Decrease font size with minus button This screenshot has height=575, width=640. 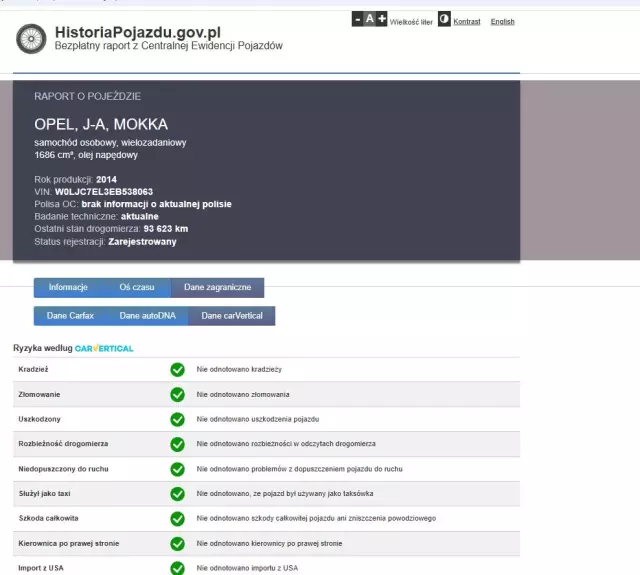tap(358, 19)
